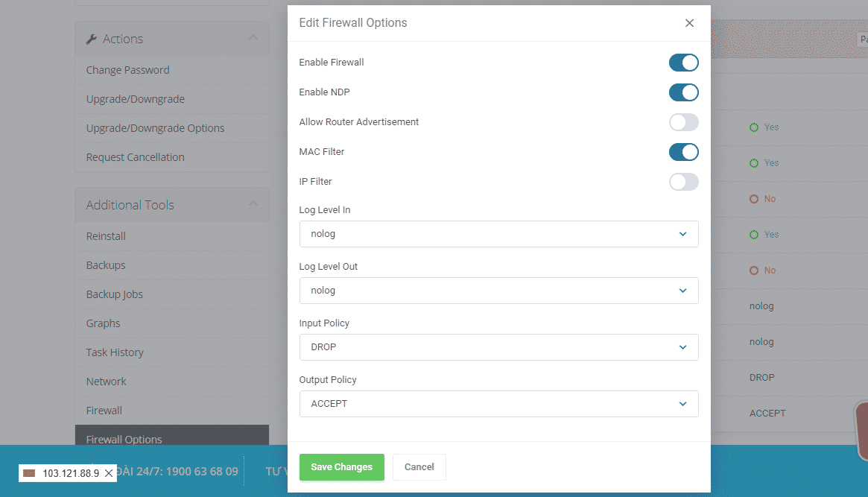Close the Edit Firewall Options dialog
Viewport: 868px width, 497px height.
(x=689, y=23)
